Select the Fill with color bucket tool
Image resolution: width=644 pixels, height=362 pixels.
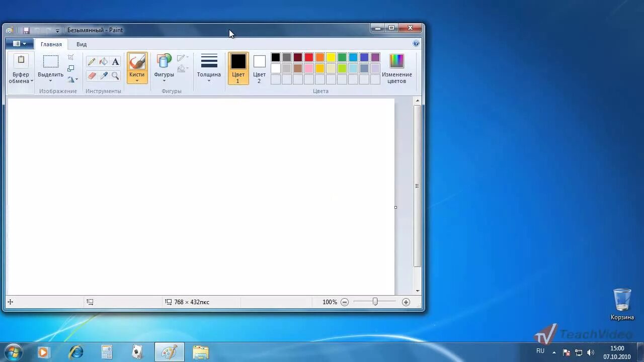104,62
